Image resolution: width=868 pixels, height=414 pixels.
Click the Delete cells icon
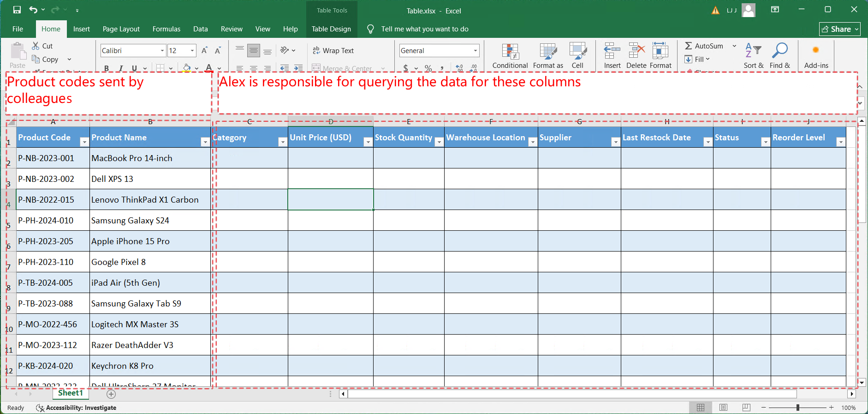(636, 51)
